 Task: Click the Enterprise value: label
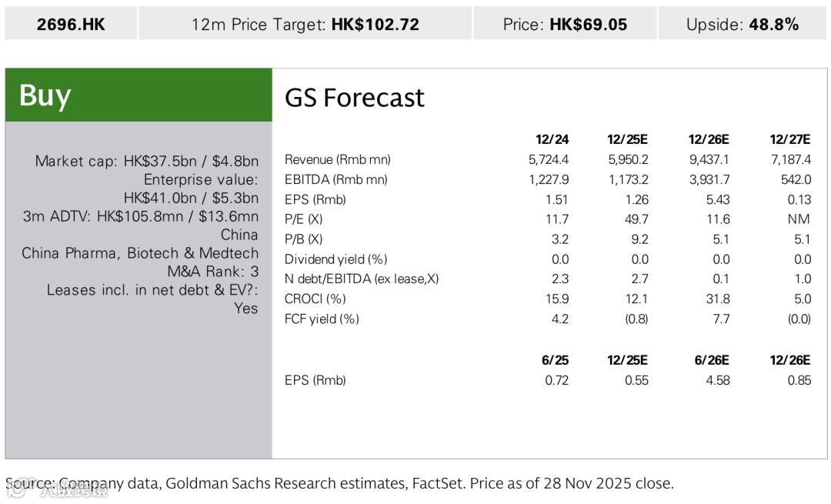tap(201, 179)
